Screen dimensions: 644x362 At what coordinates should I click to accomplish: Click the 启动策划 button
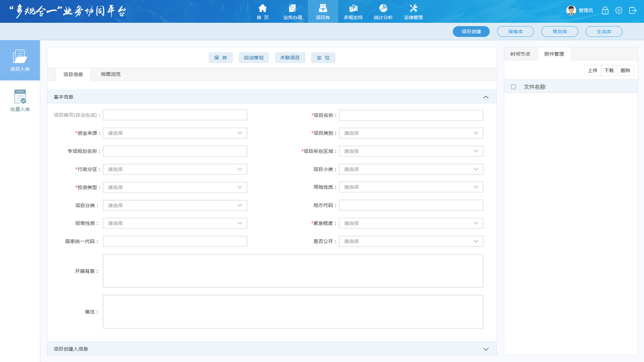tap(254, 58)
